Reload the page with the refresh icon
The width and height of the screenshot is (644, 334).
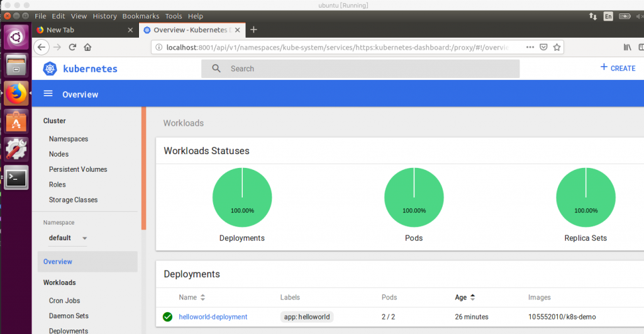72,47
